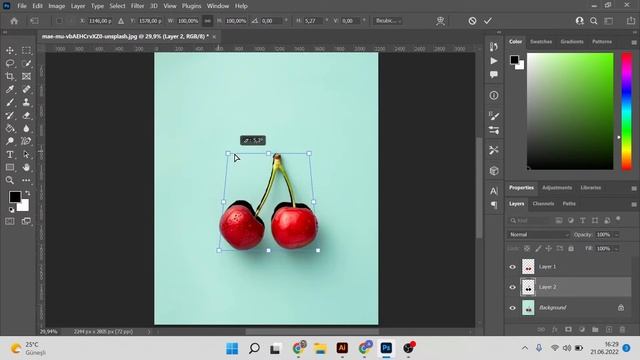Select the Lasso tool
Image resolution: width=640 pixels, height=360 pixels.
[10, 63]
